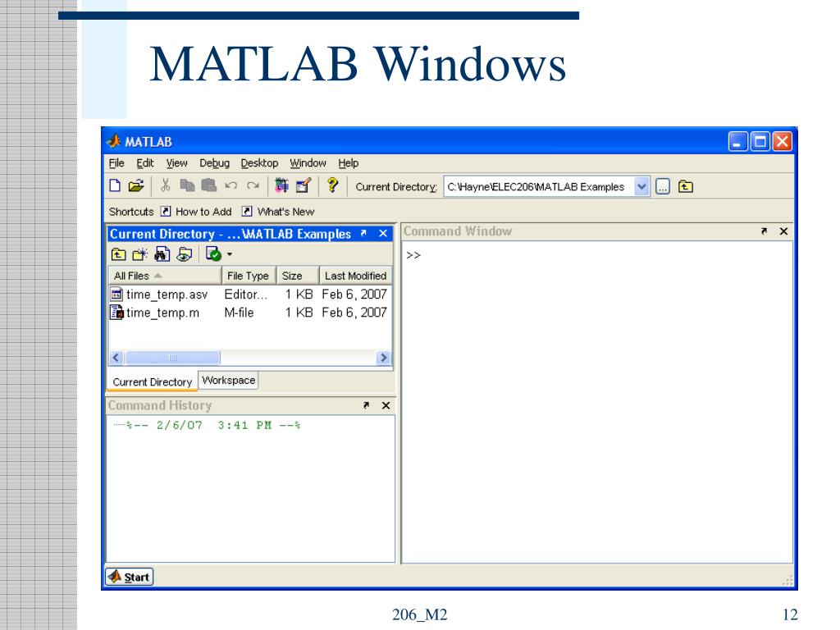Click the New Folder icon in Current Directory panel
Image resolution: width=840 pixels, height=630 pixels.
140,254
